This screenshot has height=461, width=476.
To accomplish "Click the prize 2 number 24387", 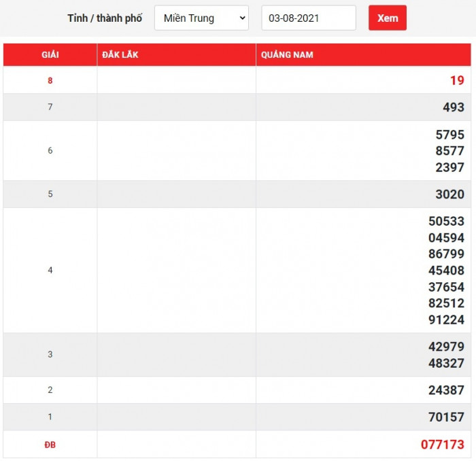I will (x=446, y=390).
